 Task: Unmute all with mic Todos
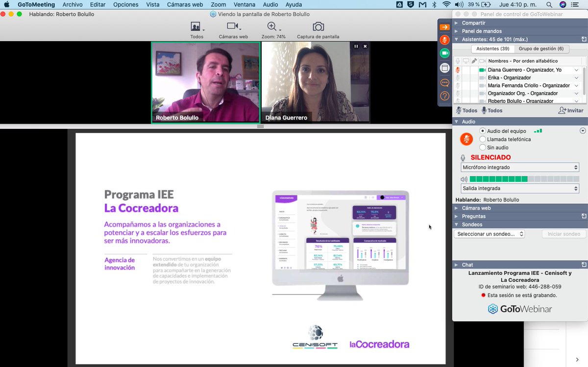[x=492, y=110]
